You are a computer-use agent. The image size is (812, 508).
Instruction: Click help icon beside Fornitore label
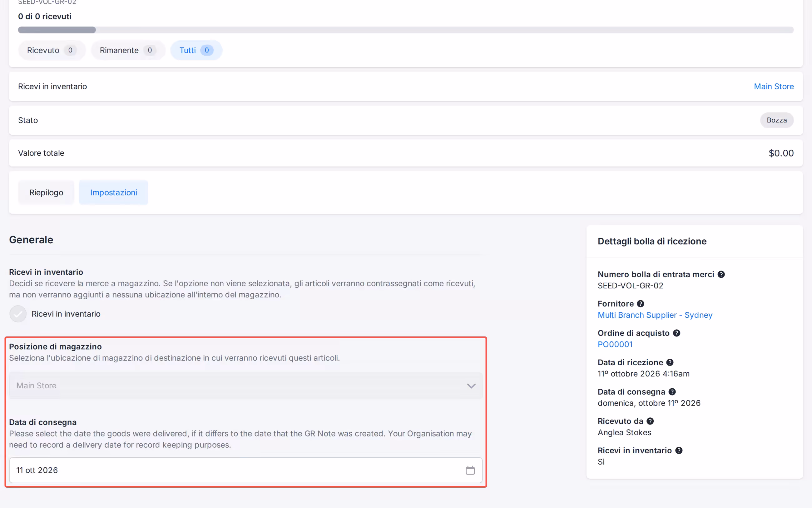pos(641,304)
